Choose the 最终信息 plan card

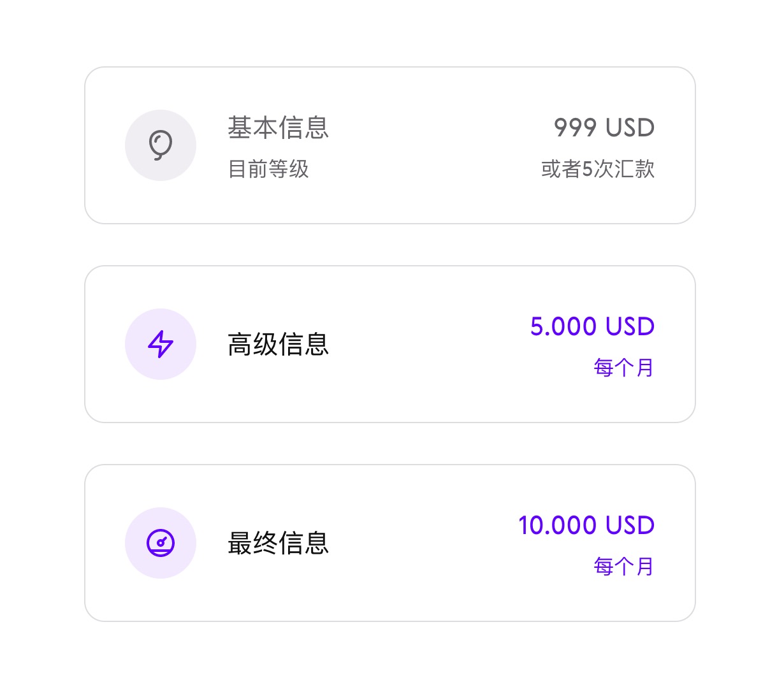390,544
